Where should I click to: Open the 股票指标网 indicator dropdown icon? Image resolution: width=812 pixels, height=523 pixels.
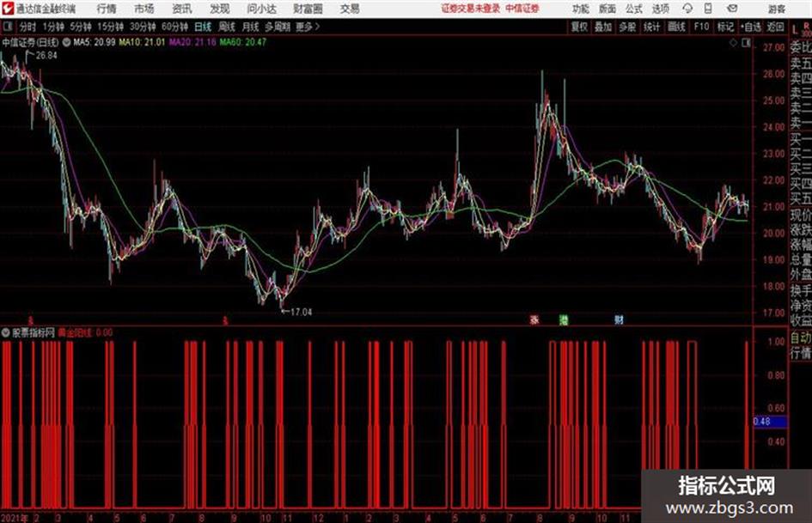tap(6, 332)
